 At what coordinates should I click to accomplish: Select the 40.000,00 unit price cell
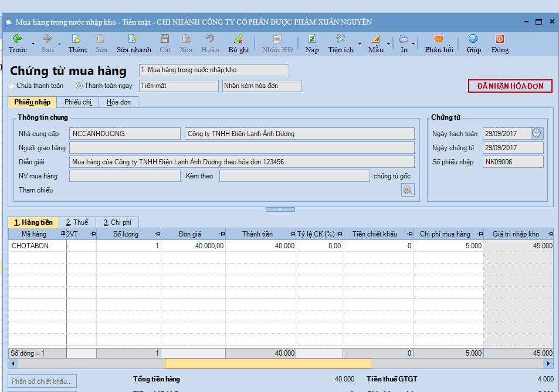pyautogui.click(x=193, y=246)
